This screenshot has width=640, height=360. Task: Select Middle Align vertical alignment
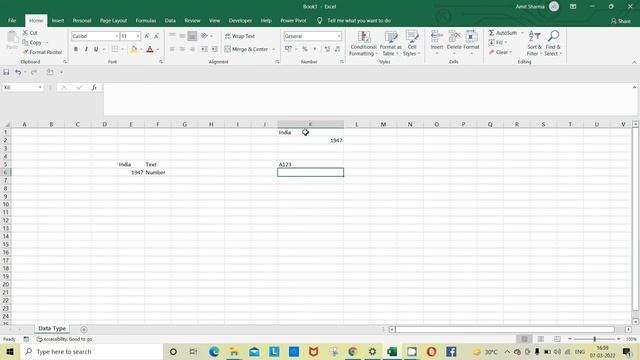(x=182, y=36)
